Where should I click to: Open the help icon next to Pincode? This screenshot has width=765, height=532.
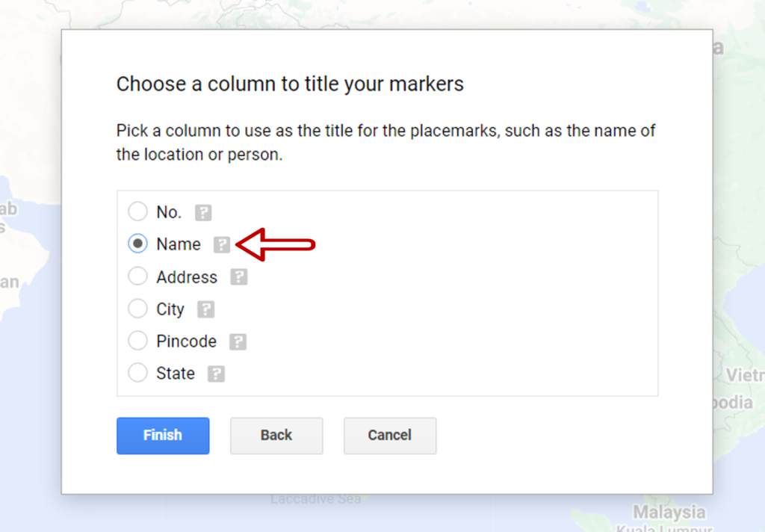238,341
